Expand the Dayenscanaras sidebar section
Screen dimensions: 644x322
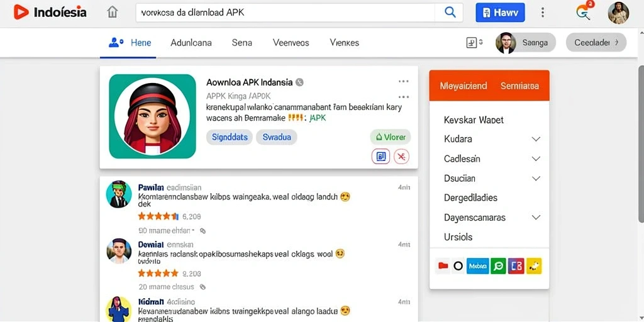tap(536, 217)
